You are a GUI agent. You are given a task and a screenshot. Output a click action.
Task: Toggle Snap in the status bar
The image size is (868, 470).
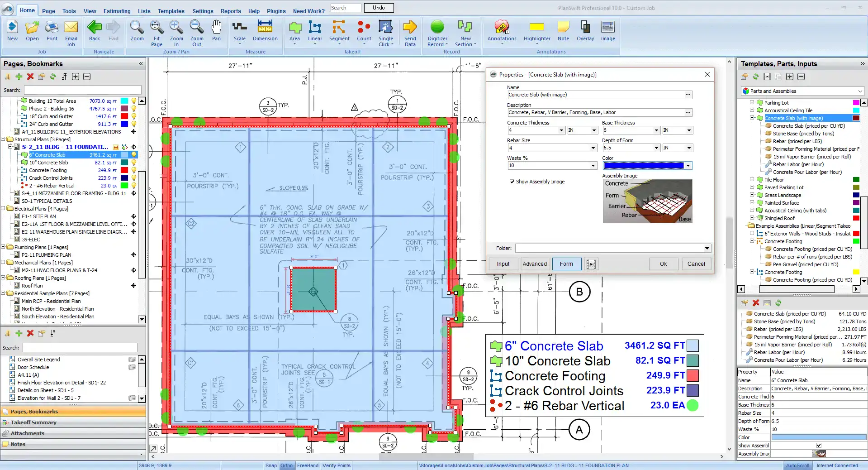click(x=271, y=465)
